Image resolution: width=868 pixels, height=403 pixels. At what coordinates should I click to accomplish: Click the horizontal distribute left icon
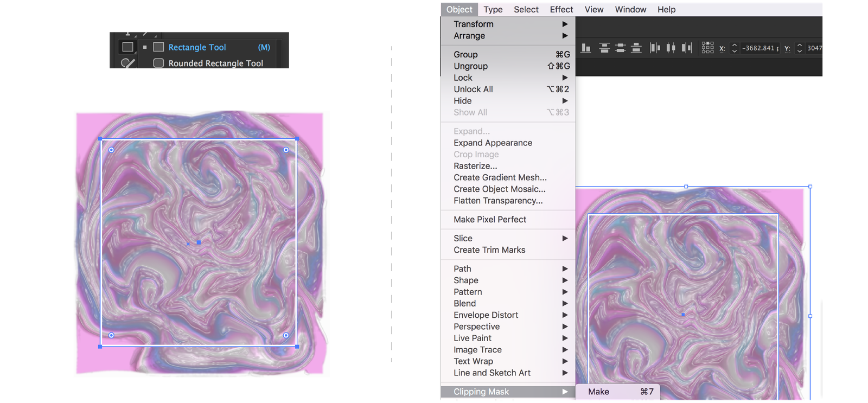click(655, 48)
